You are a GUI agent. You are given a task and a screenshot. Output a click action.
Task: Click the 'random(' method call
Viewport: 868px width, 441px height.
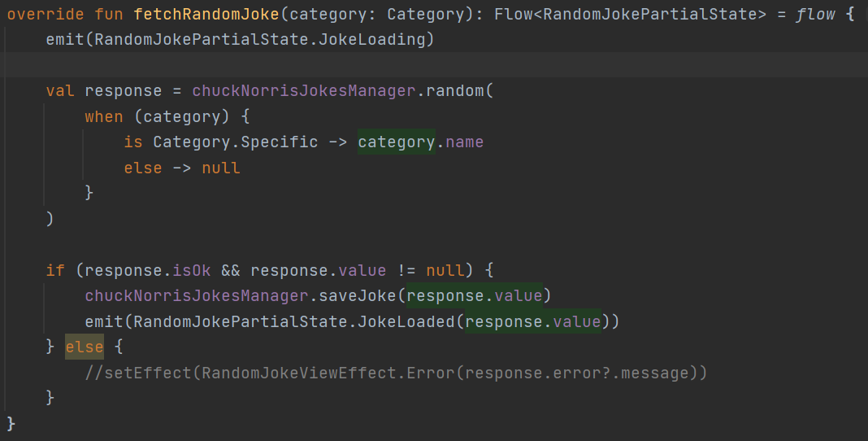tap(459, 91)
